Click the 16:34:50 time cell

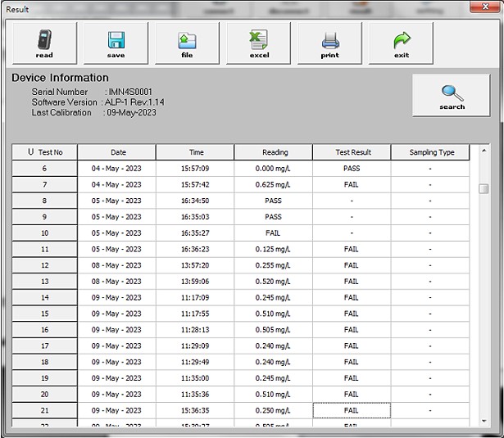[195, 201]
